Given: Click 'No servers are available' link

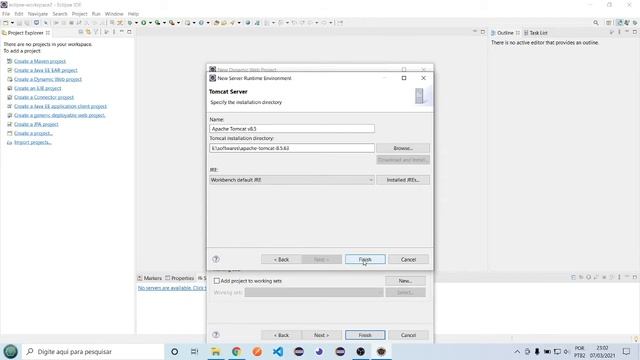Looking at the screenshot, I should 172,288.
